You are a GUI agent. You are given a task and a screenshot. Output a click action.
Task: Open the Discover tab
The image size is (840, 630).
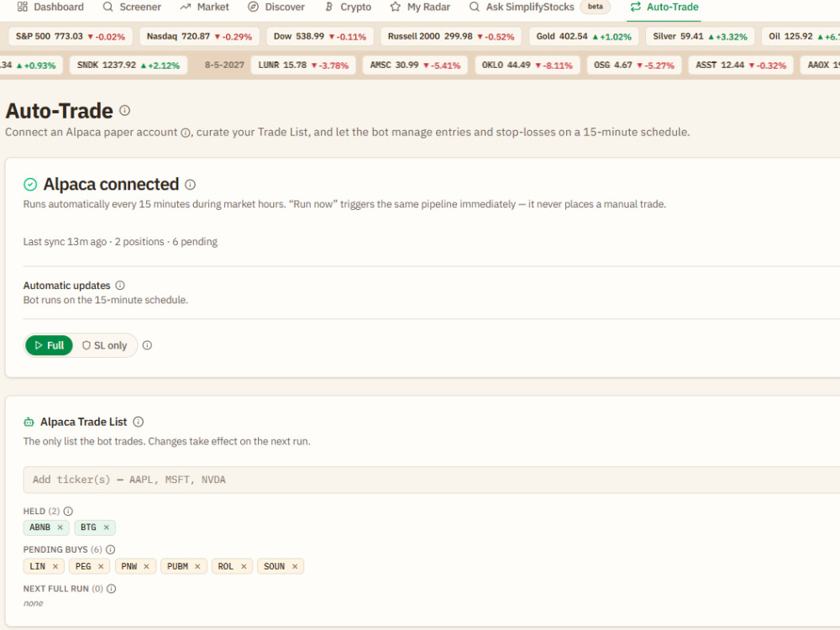click(276, 7)
